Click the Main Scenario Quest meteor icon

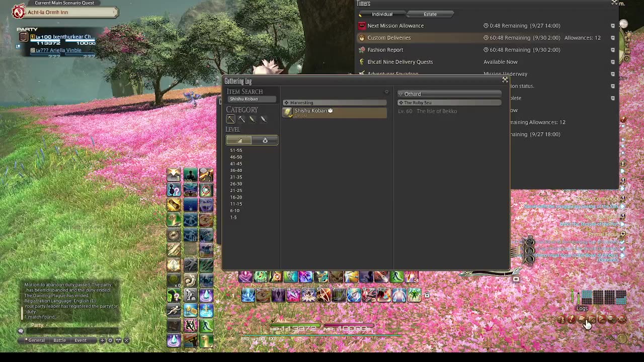pyautogui.click(x=19, y=12)
